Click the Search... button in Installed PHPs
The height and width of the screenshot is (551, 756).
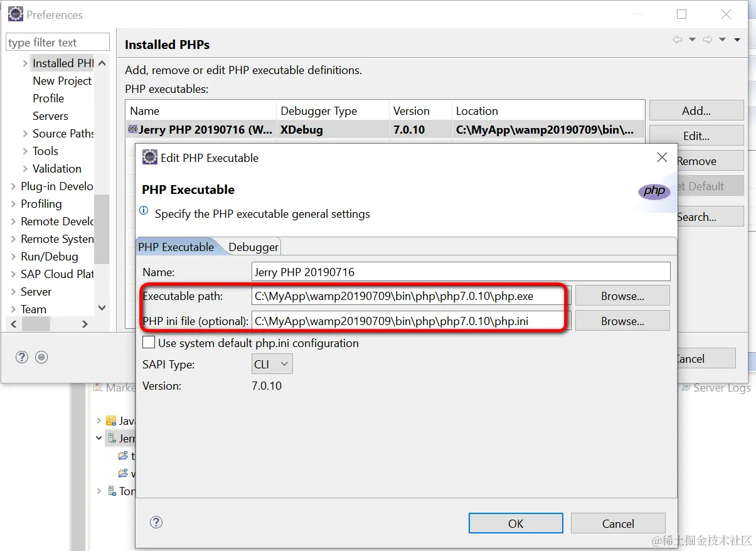pyautogui.click(x=710, y=217)
